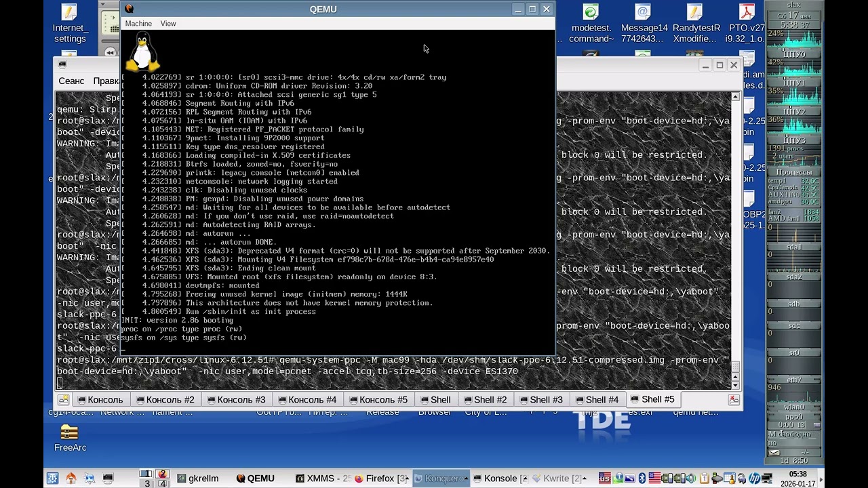Screen dimensions: 868x488
Task: Expand the Firefox [3] taskbar group
Action: pos(382,479)
